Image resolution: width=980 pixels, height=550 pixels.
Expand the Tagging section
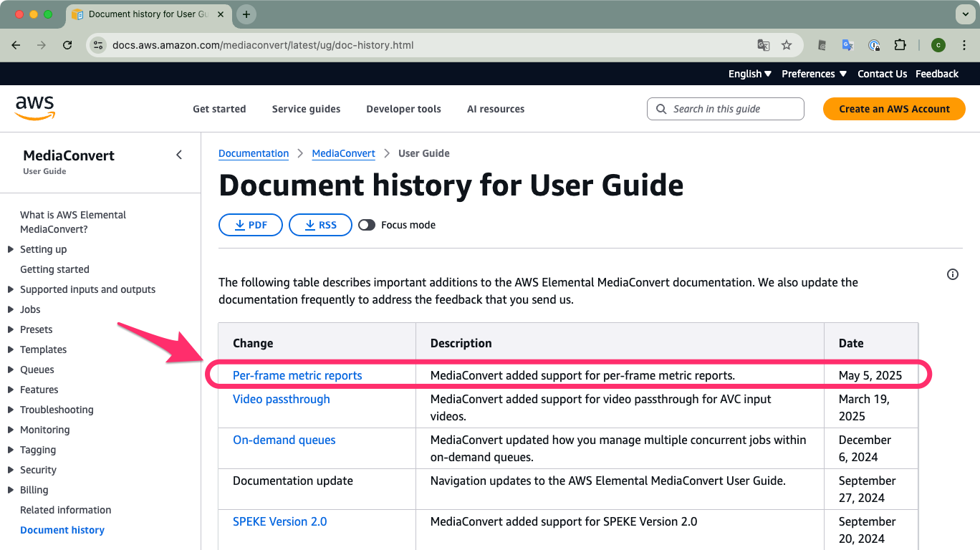pos(10,450)
